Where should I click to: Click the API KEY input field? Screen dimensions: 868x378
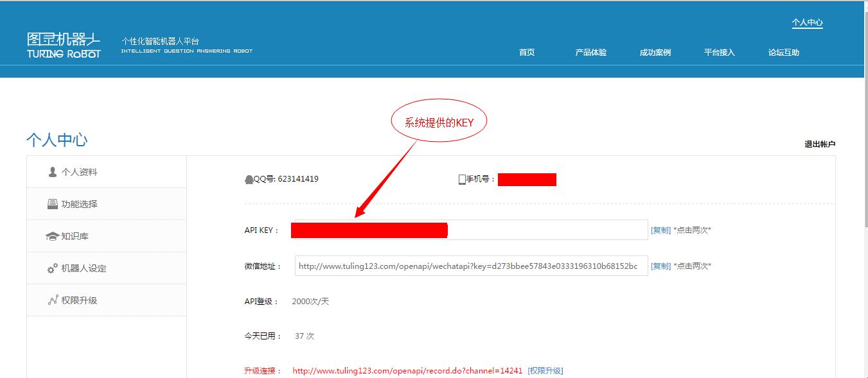click(471, 230)
